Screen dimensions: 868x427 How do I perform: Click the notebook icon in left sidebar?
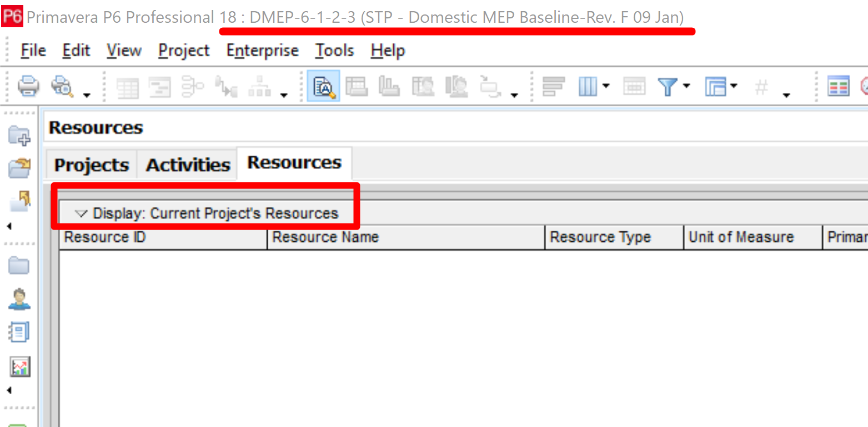click(19, 332)
